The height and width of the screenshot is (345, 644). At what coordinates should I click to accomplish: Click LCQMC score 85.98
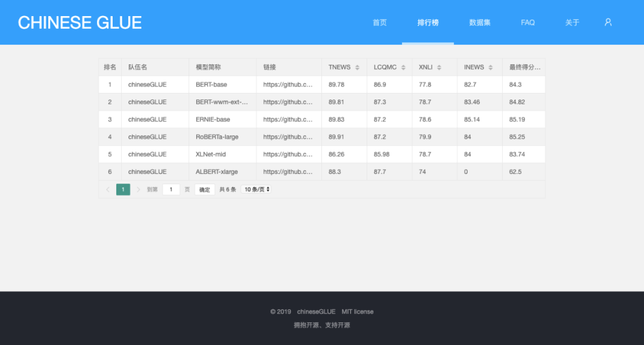tap(382, 154)
